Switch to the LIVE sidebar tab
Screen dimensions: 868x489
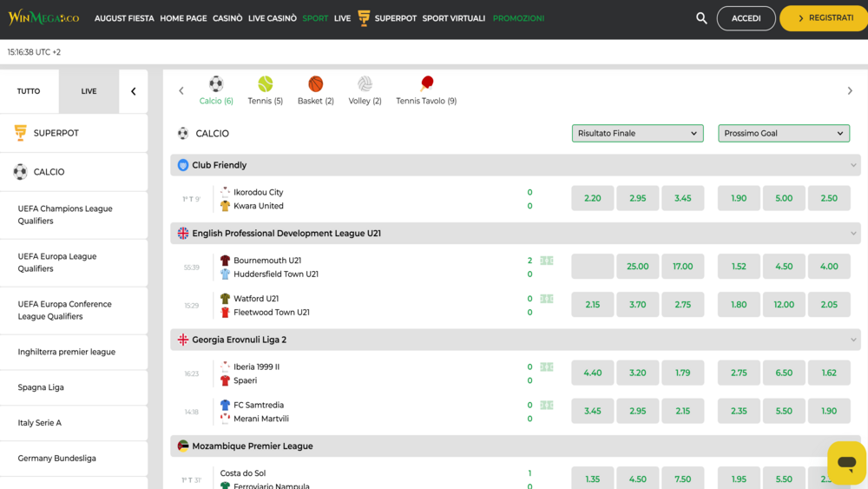(x=89, y=91)
